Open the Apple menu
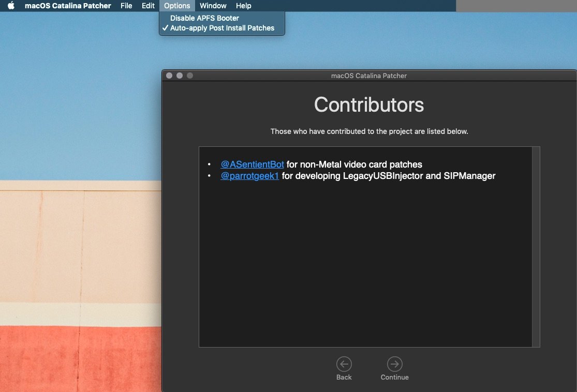 pos(11,6)
